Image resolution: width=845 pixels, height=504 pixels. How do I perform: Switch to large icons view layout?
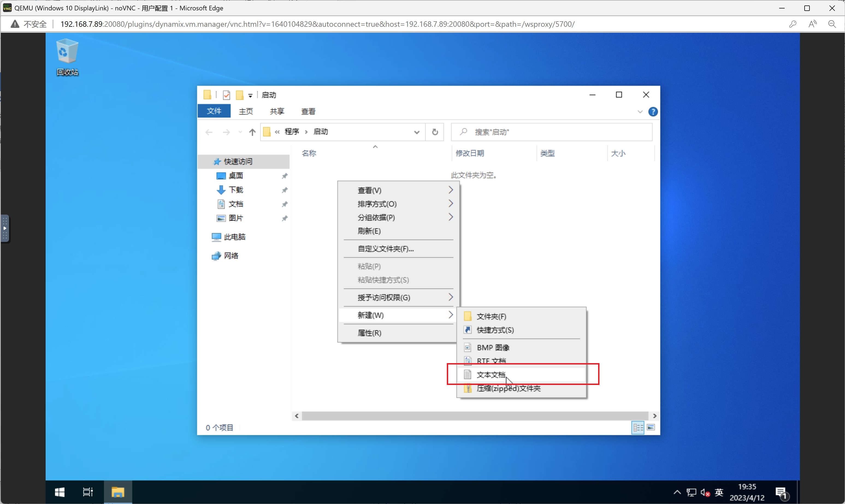tap(651, 427)
